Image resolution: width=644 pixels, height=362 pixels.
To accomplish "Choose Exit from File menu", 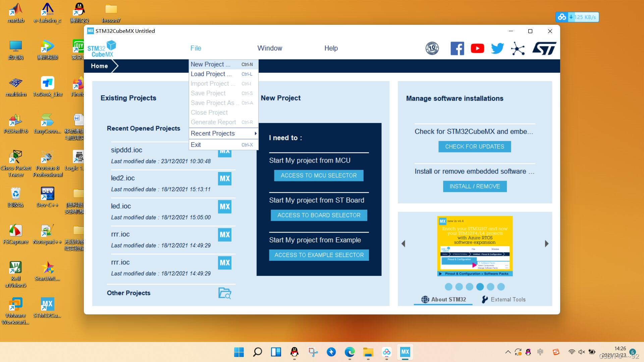I will tap(223, 145).
